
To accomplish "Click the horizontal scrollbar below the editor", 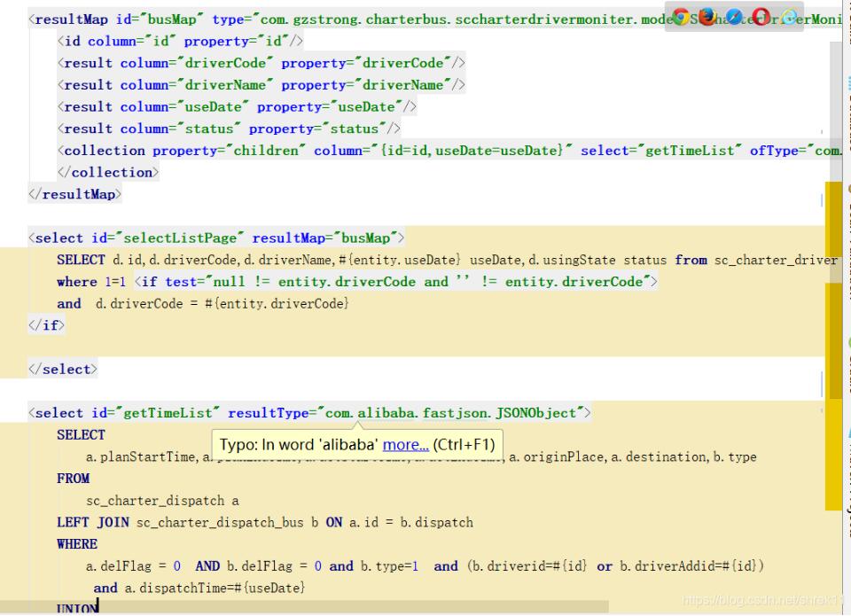I will tap(355, 607).
